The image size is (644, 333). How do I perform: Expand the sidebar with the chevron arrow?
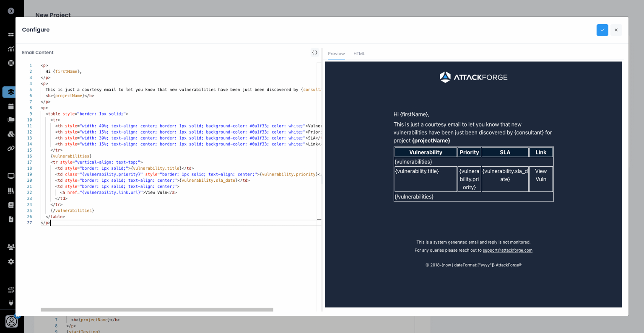click(11, 11)
